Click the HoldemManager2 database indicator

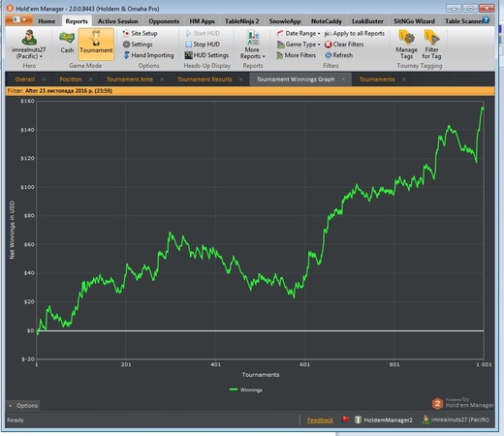(384, 420)
